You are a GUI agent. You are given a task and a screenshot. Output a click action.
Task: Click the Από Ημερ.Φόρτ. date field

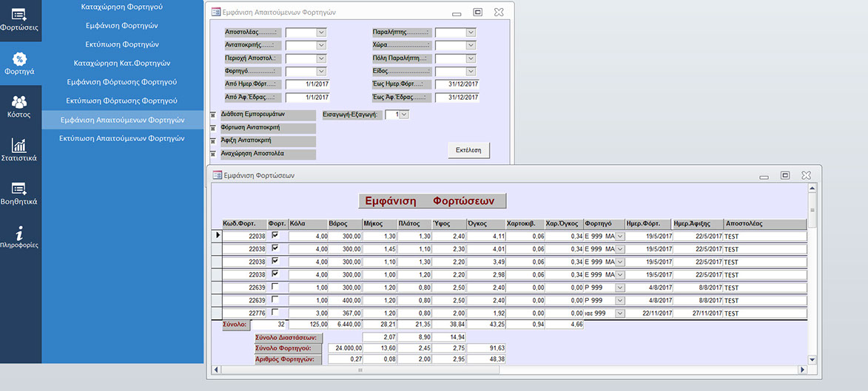click(308, 84)
